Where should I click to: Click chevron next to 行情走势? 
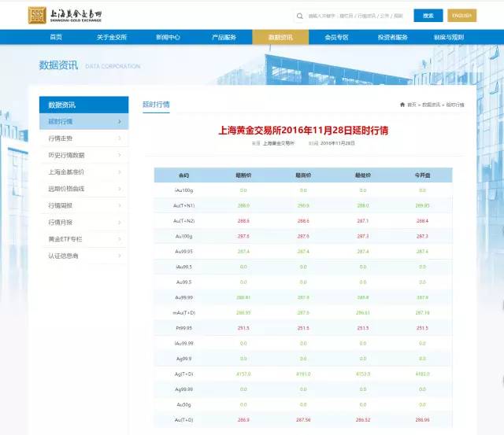coord(120,138)
